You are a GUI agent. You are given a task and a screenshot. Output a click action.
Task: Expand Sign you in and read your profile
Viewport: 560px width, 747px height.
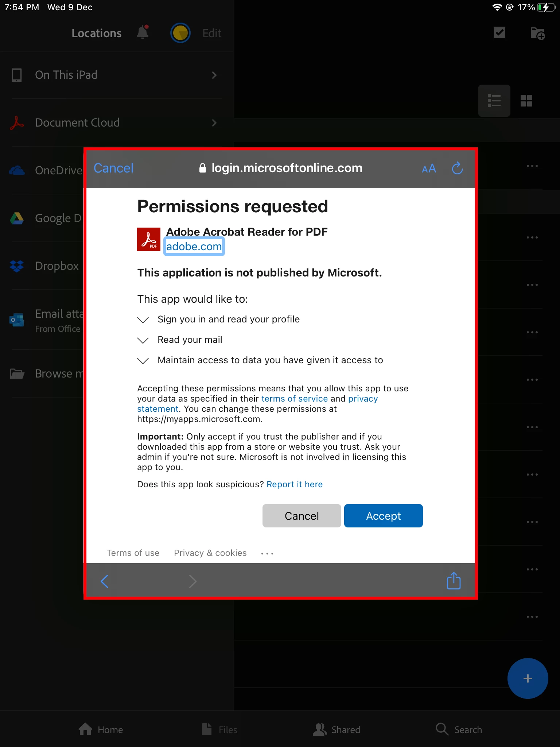[218, 320]
